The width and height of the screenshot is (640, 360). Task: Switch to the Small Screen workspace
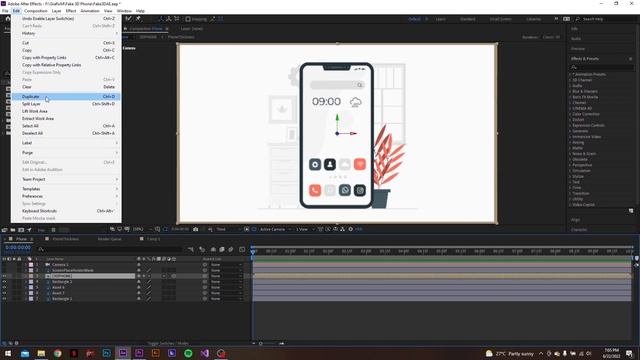click(x=500, y=19)
